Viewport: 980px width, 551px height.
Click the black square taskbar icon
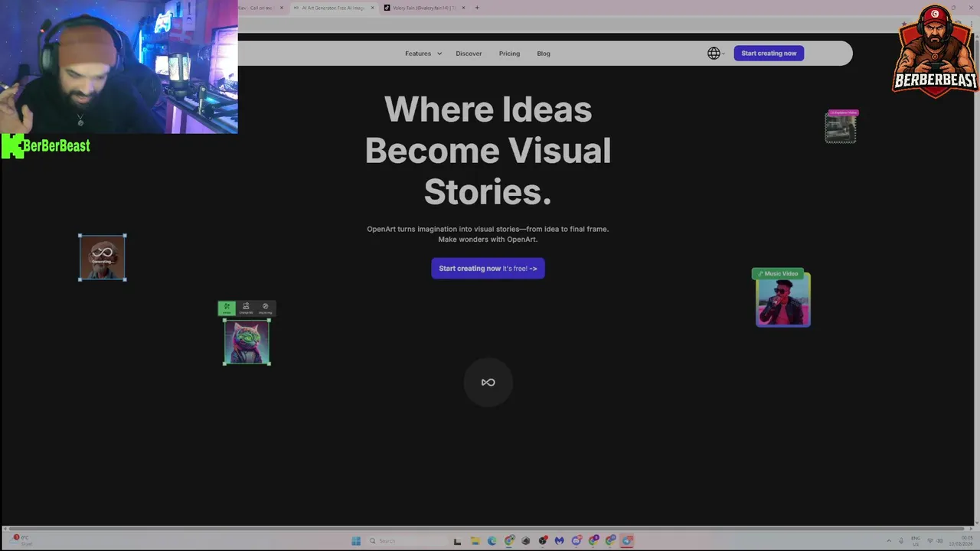coord(457,541)
